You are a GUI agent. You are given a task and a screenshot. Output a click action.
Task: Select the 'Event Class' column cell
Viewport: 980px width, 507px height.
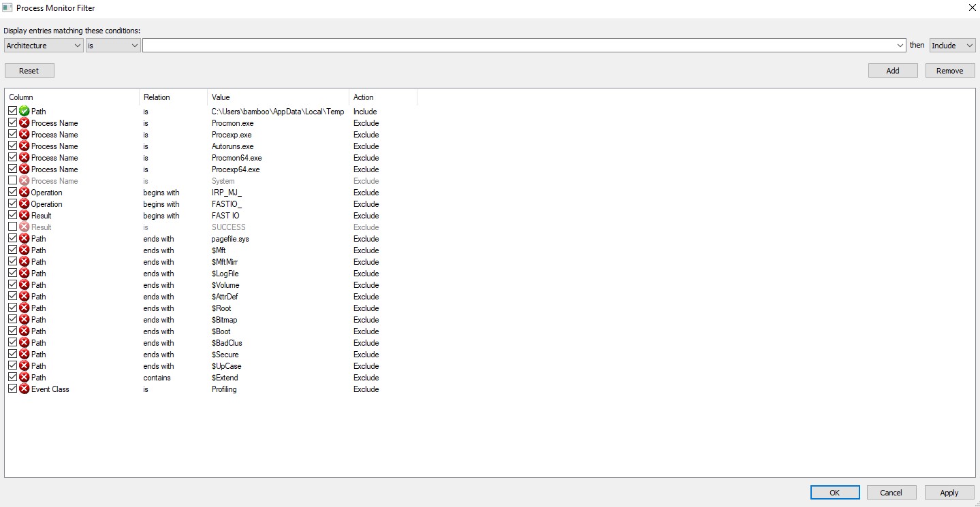50,389
